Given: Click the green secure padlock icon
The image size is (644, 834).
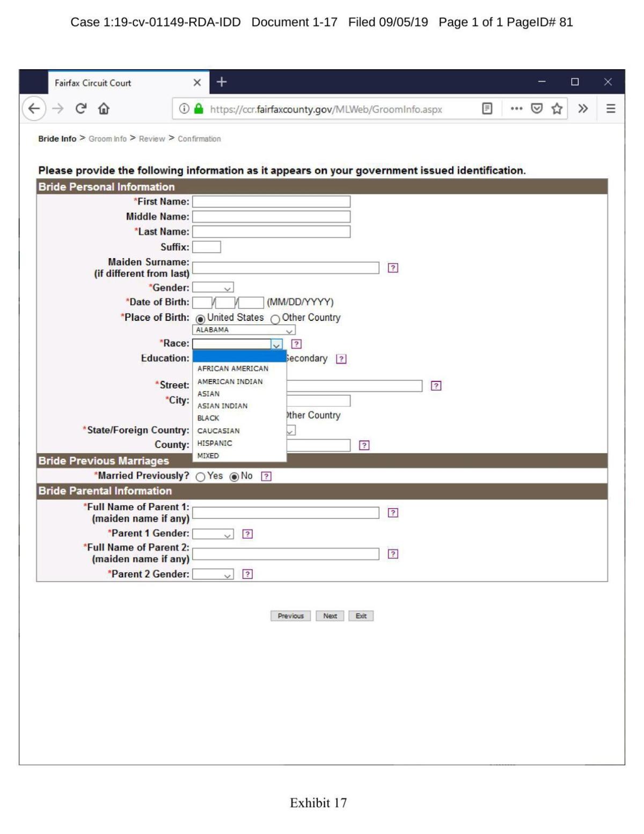Looking at the screenshot, I should tap(199, 109).
